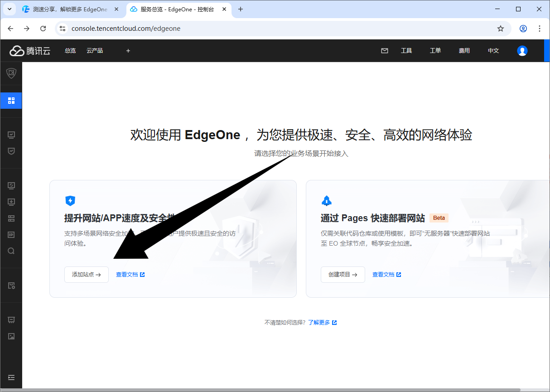
Task: Open the 了解更多 link
Action: (x=319, y=322)
